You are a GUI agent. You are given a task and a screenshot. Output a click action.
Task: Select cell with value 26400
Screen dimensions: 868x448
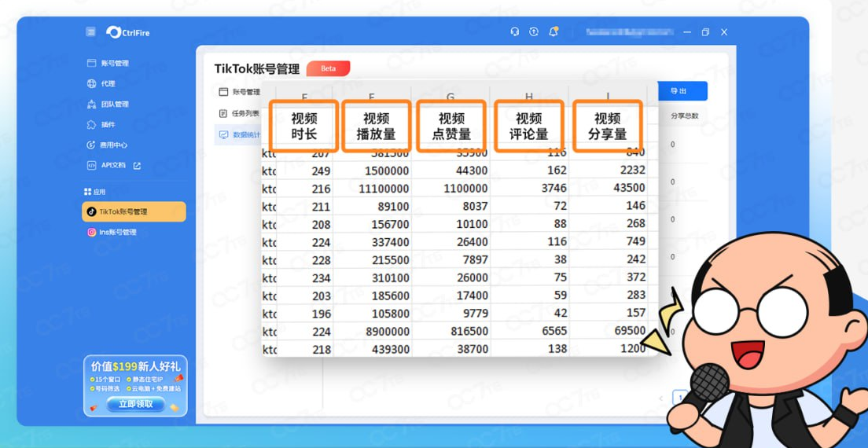[451, 242]
